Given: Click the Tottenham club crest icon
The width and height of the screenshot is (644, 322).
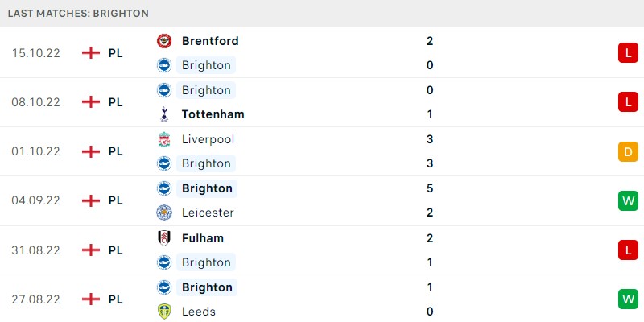Looking at the screenshot, I should (x=164, y=114).
